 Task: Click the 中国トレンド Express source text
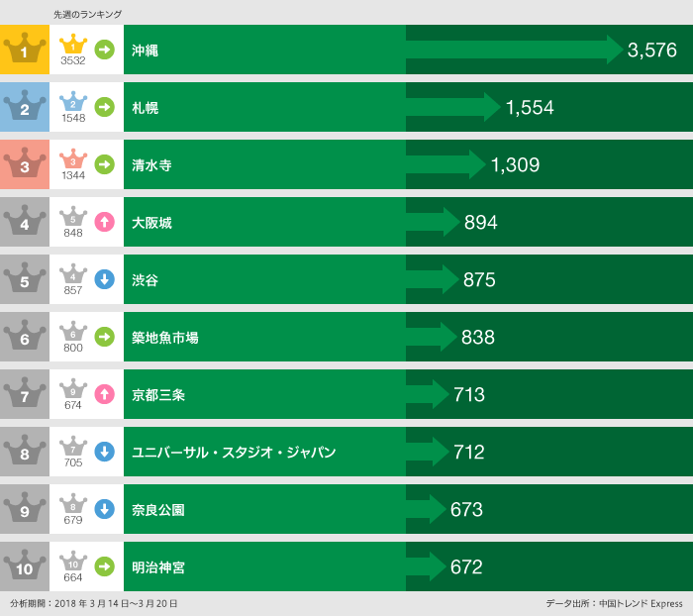(x=642, y=603)
